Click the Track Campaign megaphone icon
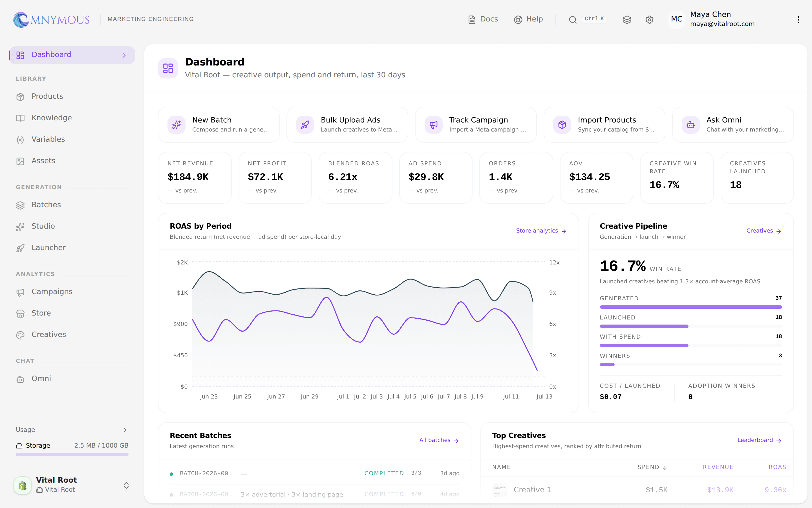 (x=434, y=125)
